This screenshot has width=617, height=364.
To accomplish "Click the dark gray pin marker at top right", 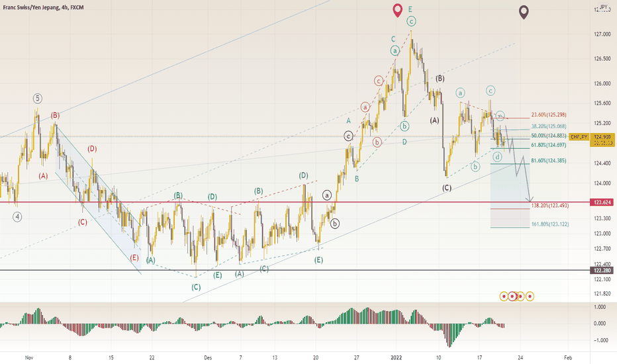I will pyautogui.click(x=524, y=12).
